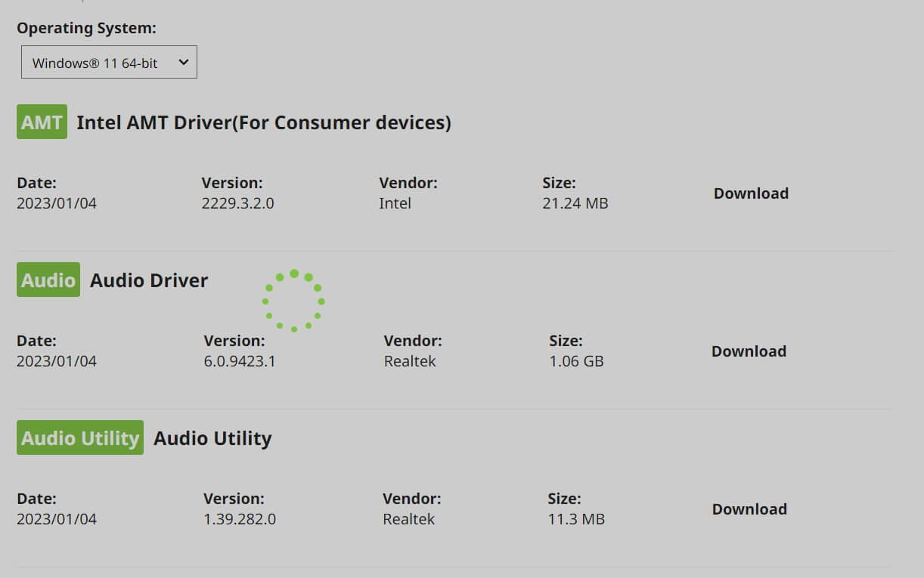Image resolution: width=924 pixels, height=578 pixels.
Task: Click the Realtek vendor name under Audio Utility
Action: (x=409, y=519)
